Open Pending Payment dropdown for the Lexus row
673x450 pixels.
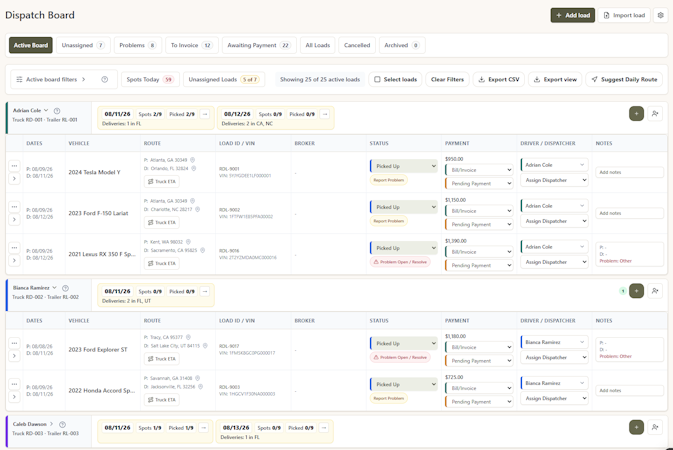(479, 265)
